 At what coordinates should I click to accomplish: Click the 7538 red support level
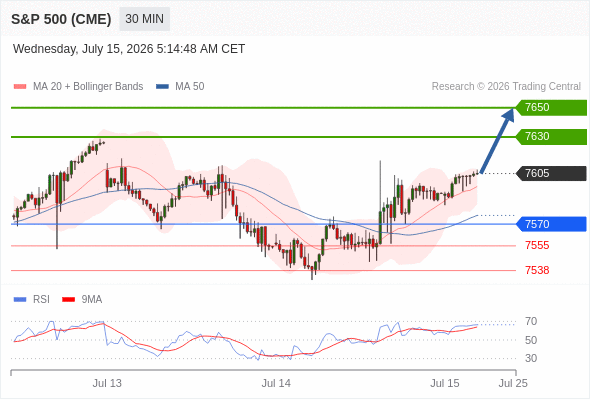(537, 270)
